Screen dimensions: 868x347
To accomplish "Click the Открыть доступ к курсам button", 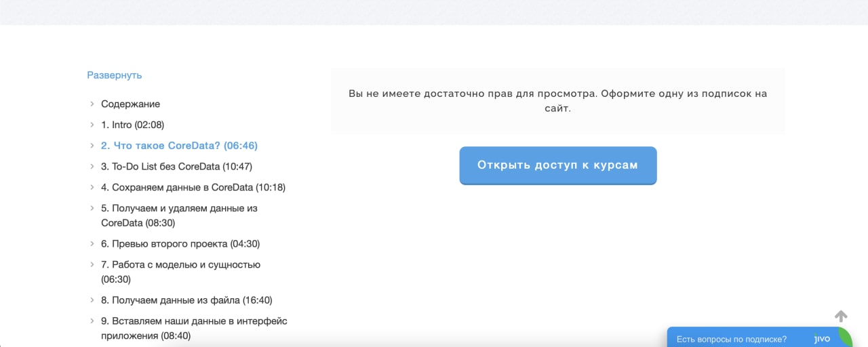I will point(558,165).
